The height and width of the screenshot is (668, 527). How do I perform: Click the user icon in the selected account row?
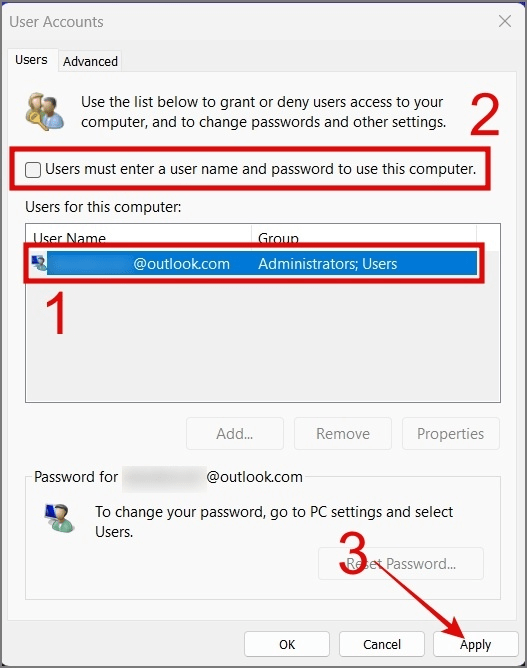tap(39, 263)
